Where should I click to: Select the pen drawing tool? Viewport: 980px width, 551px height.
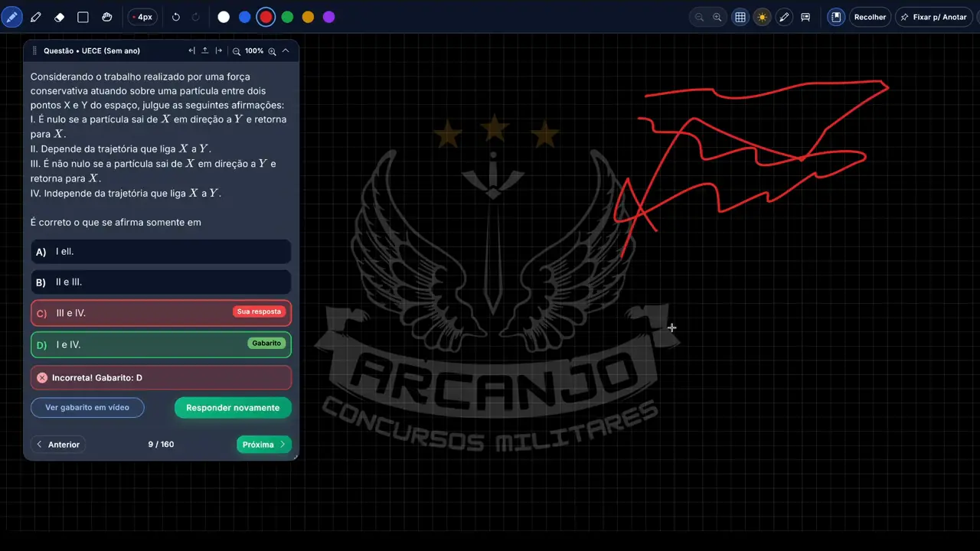[12, 17]
